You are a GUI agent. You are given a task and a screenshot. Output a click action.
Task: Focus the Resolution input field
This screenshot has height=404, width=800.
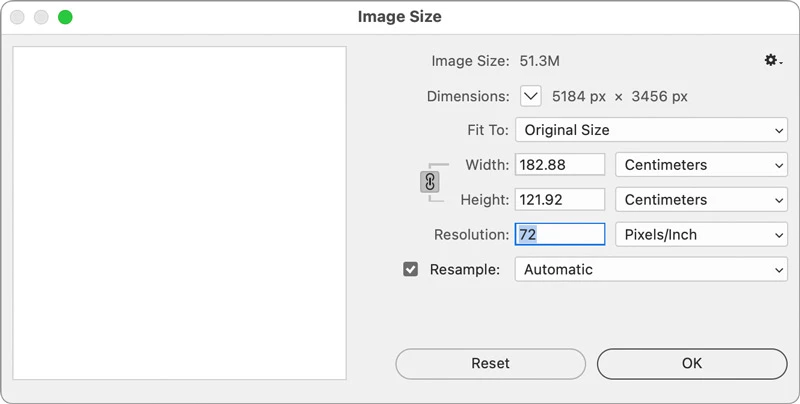(x=560, y=235)
